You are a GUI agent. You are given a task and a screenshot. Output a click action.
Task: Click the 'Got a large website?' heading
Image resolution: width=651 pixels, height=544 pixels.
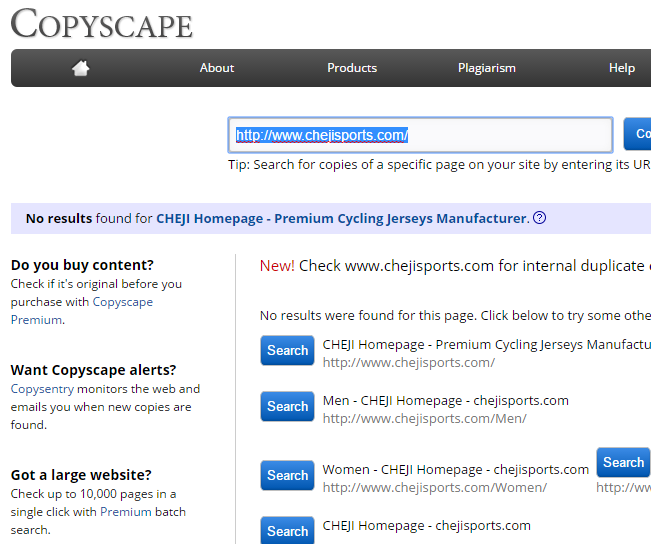point(81,475)
